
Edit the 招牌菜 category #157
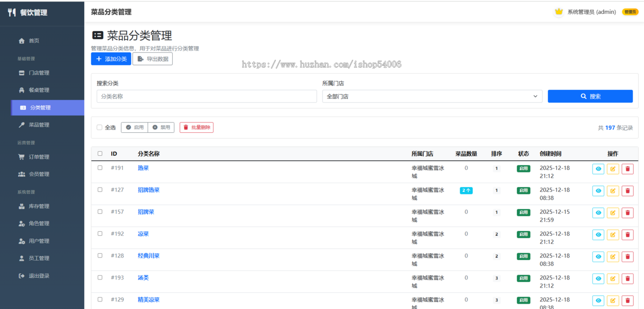[613, 213]
